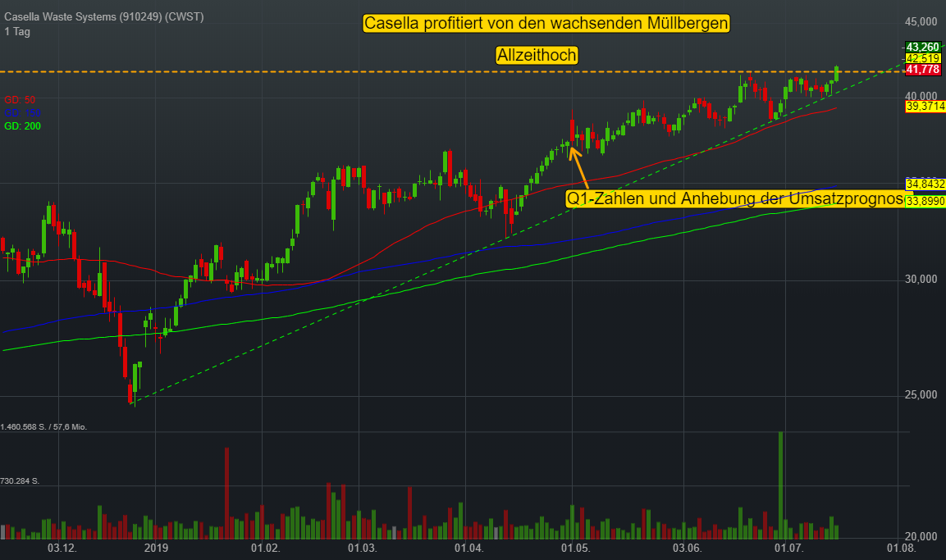Click the green price tag "43,260"
Viewport: 946px width, 560px height.
922,47
